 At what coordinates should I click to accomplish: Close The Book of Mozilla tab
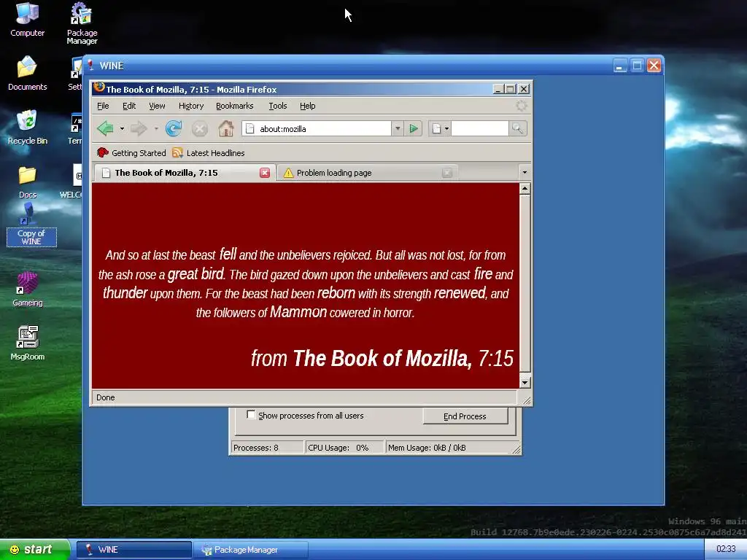pos(265,173)
